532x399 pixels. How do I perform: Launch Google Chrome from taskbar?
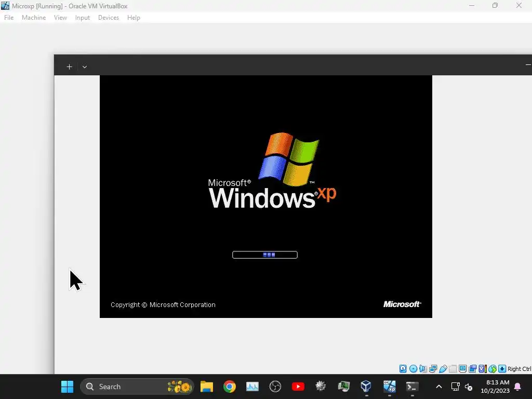230,387
